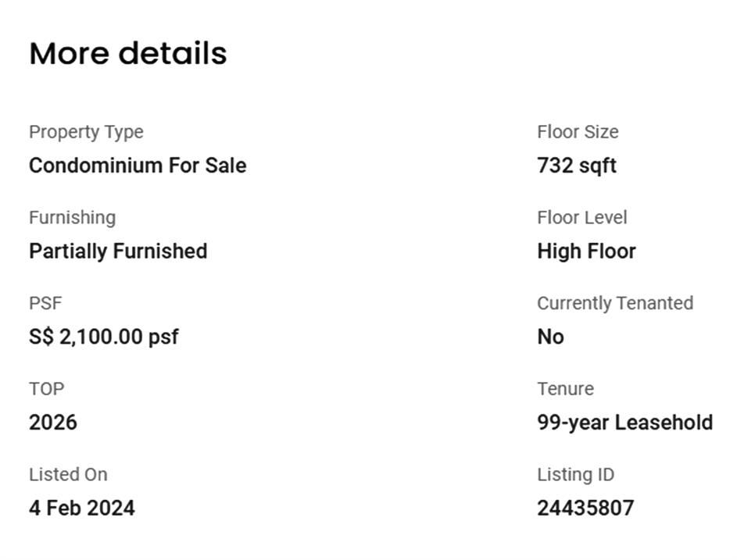The image size is (737, 560).
Task: Select the "732 sqft" floor size value
Action: pos(577,166)
